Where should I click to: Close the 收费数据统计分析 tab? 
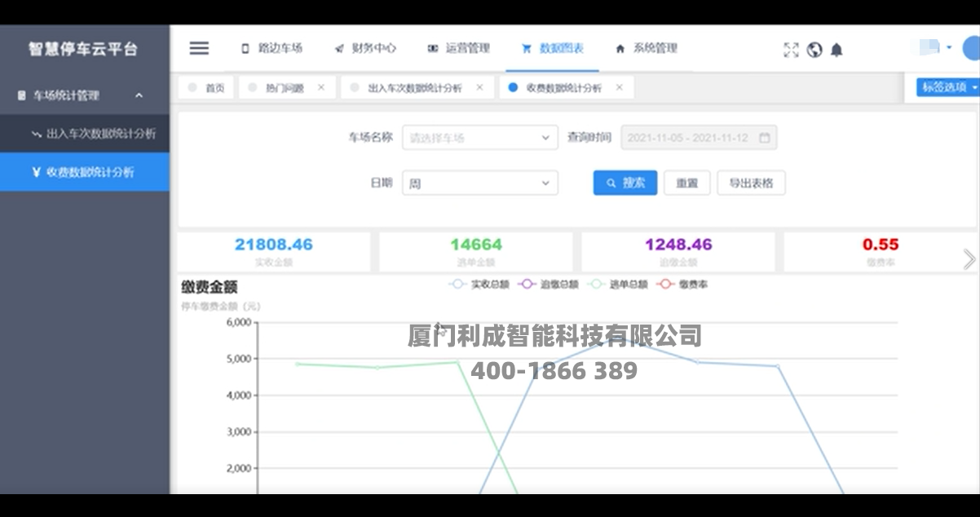click(x=620, y=87)
